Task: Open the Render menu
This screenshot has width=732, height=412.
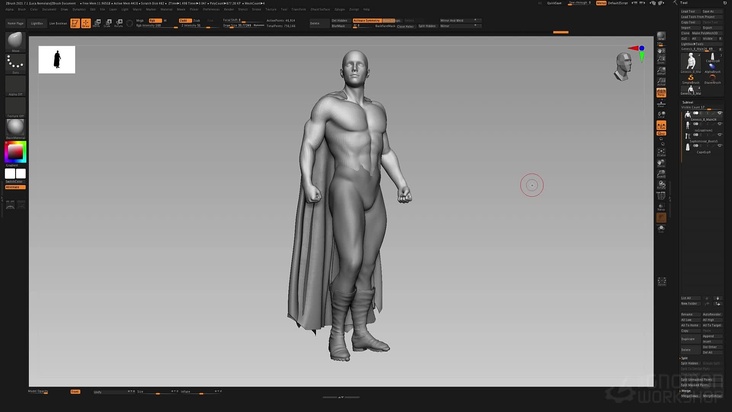Action: [229, 9]
